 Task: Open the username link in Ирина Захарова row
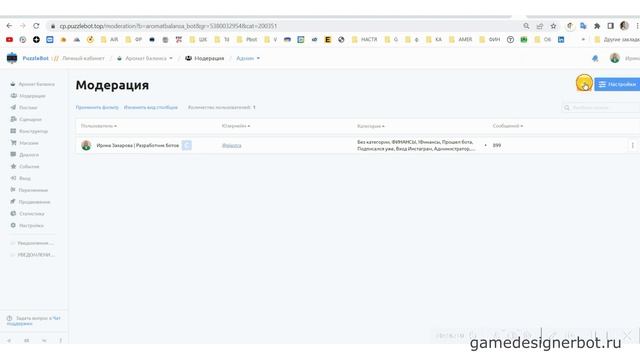pyautogui.click(x=231, y=145)
